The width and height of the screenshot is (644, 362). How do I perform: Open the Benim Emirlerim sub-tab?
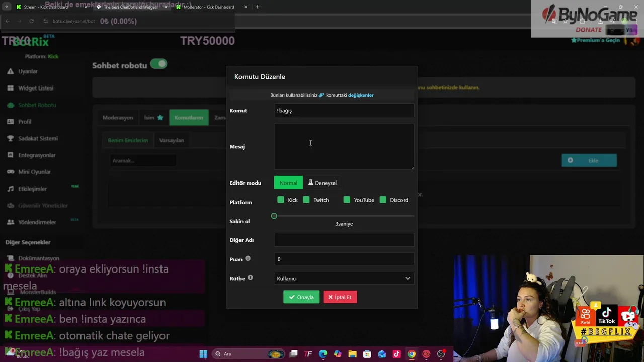click(x=128, y=140)
